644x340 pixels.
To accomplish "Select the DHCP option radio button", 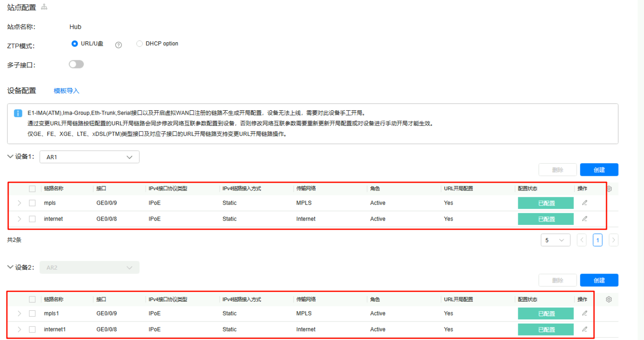I will click(140, 44).
